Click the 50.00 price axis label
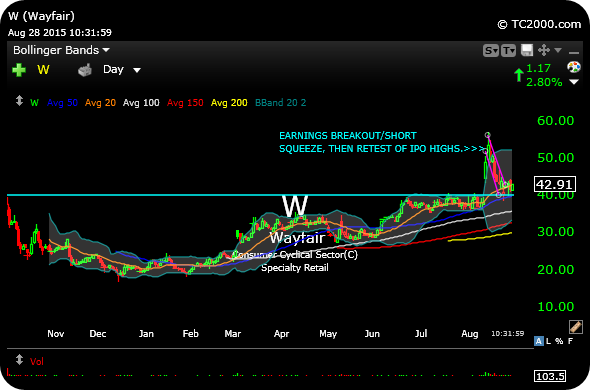Screen dimensions: 590x390 [x=555, y=158]
